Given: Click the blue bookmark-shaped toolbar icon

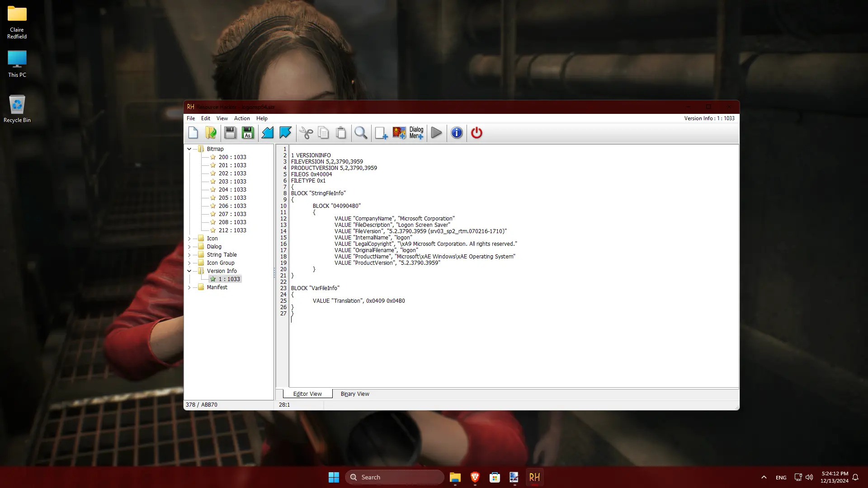Looking at the screenshot, I should (285, 133).
